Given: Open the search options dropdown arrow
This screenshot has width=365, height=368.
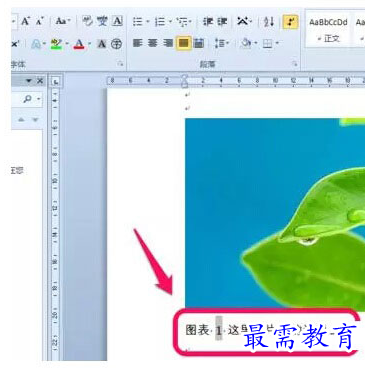Looking at the screenshot, I should pyautogui.click(x=38, y=99).
